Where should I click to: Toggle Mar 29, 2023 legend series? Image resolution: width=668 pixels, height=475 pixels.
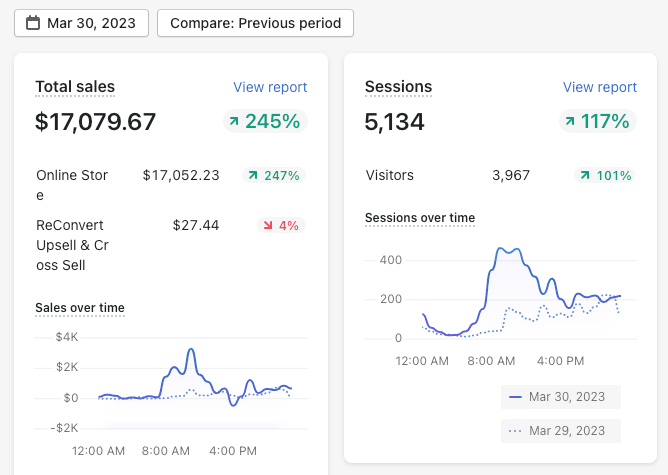click(x=560, y=431)
